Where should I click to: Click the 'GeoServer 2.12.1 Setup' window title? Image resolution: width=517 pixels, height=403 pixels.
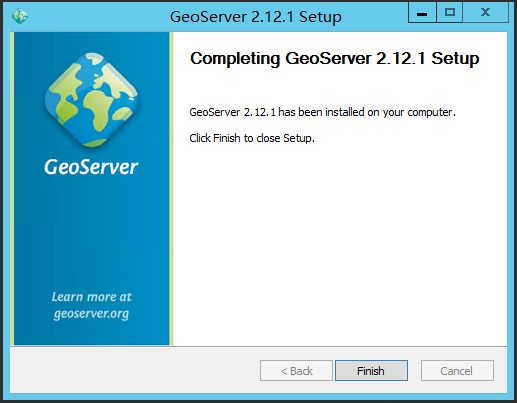pos(256,17)
